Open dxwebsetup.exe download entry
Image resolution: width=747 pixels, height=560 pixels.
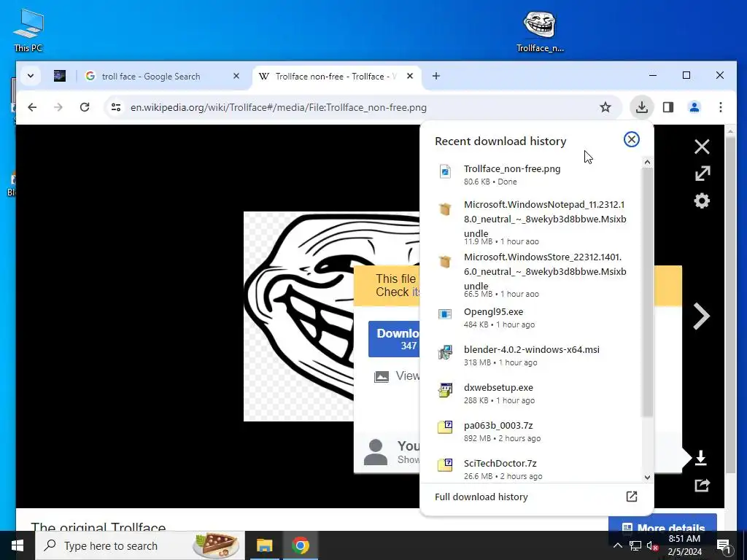tap(530, 393)
